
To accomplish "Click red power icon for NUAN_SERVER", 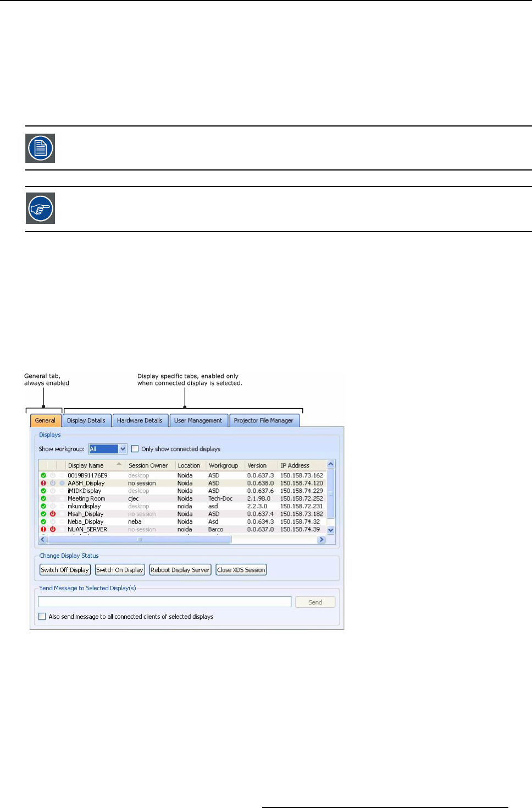I will [x=53, y=529].
